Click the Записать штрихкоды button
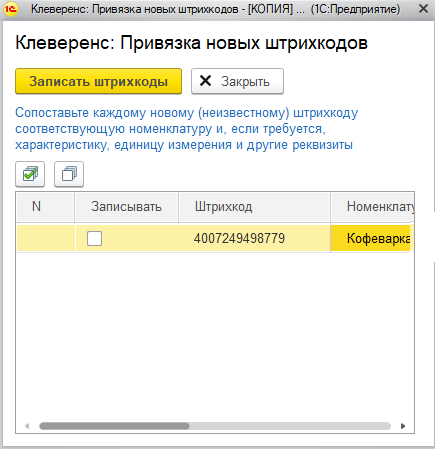The width and height of the screenshot is (435, 449). [98, 81]
